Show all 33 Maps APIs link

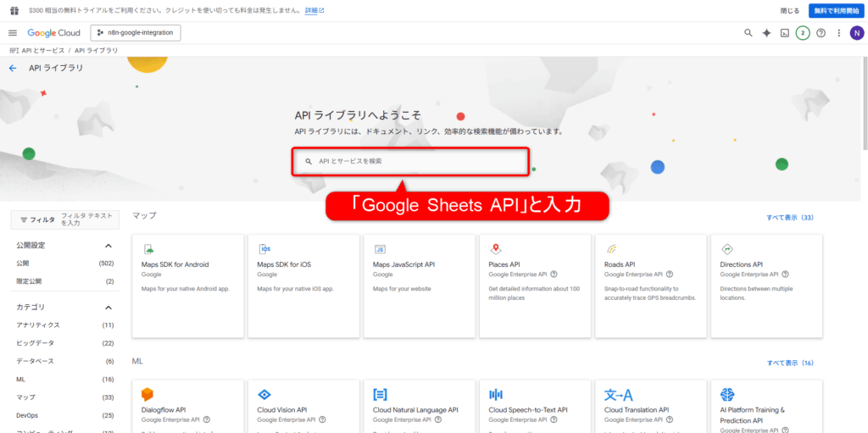pyautogui.click(x=789, y=218)
